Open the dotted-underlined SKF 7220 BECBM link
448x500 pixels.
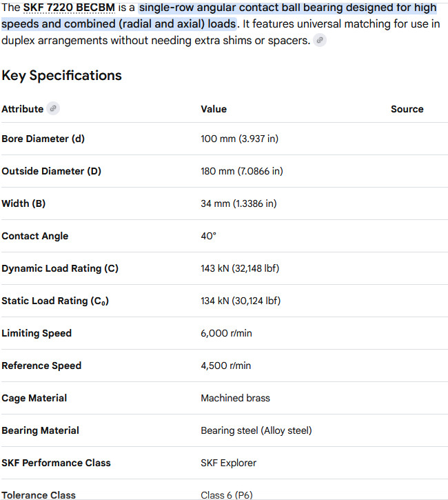[69, 8]
